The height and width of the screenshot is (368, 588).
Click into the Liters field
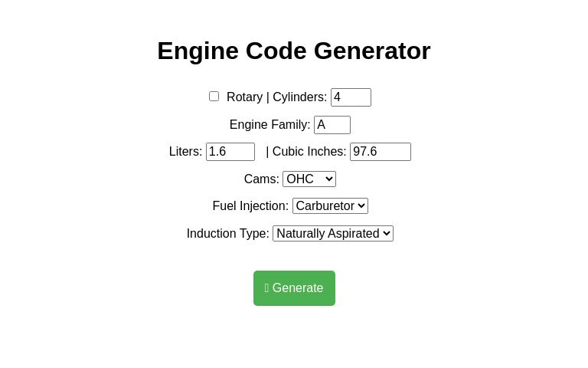(230, 152)
